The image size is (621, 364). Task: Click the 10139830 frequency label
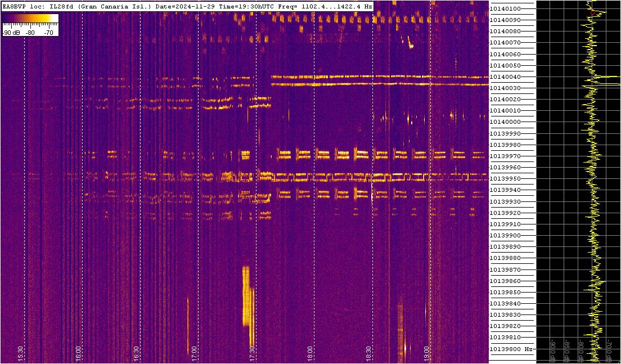(505, 315)
